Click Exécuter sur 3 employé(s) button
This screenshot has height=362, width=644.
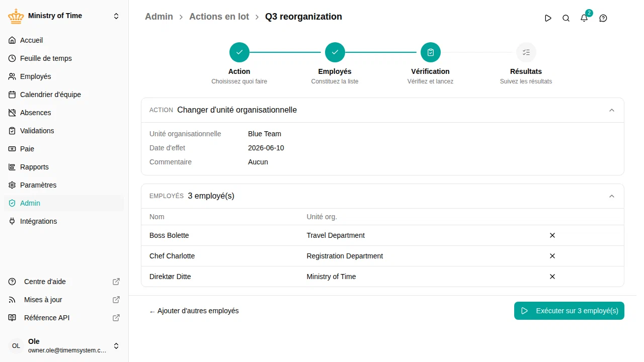(569, 311)
